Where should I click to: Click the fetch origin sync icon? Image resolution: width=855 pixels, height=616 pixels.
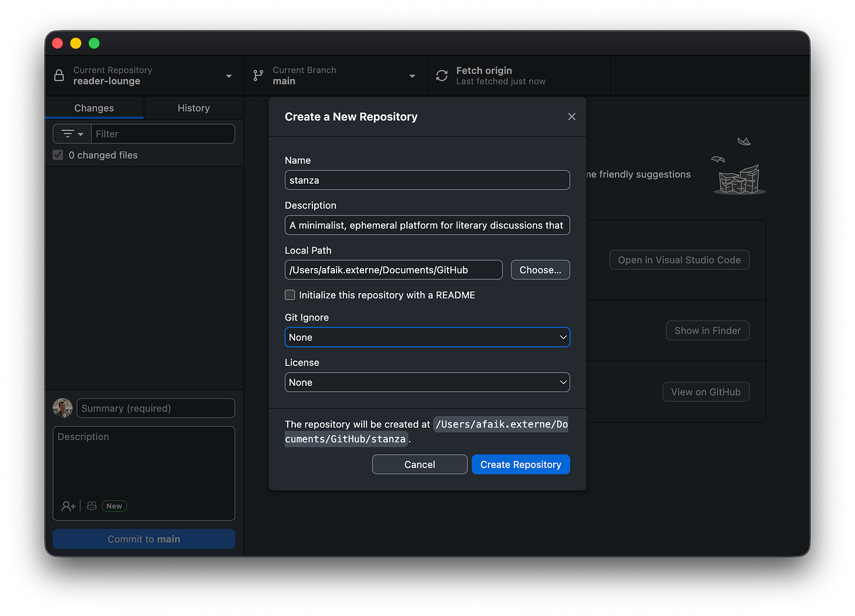coord(441,75)
